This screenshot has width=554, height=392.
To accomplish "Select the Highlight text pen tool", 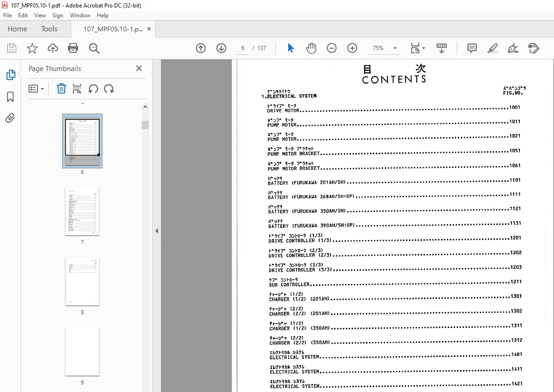I will (x=493, y=48).
